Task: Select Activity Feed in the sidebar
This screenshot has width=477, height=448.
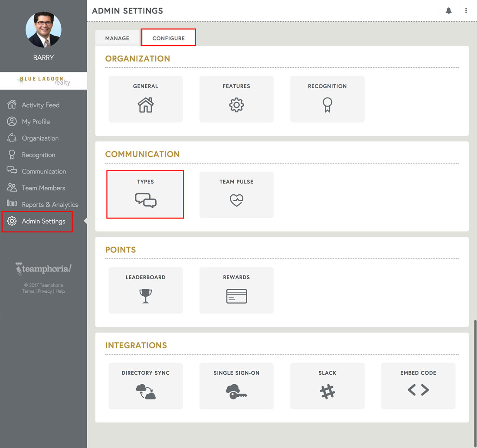Action: pyautogui.click(x=39, y=105)
